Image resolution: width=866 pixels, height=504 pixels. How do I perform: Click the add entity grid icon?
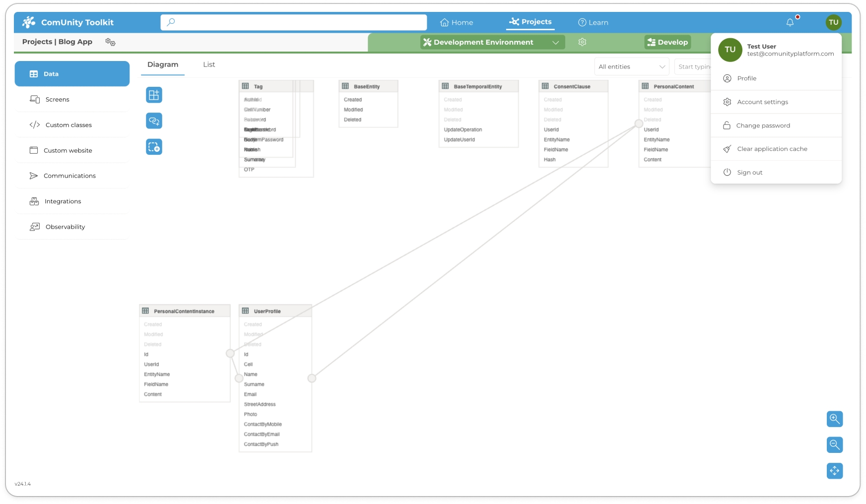coord(154,95)
